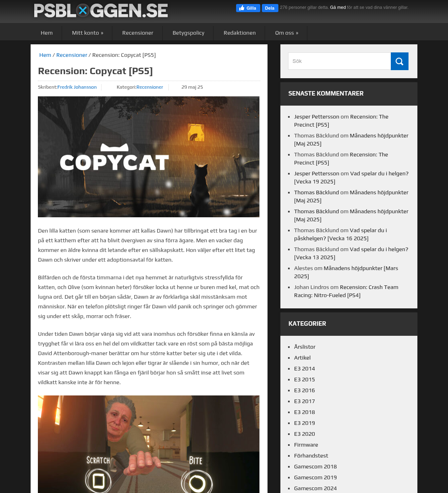Click the Kategorier heading
The width and height of the screenshot is (448, 493).
307,324
